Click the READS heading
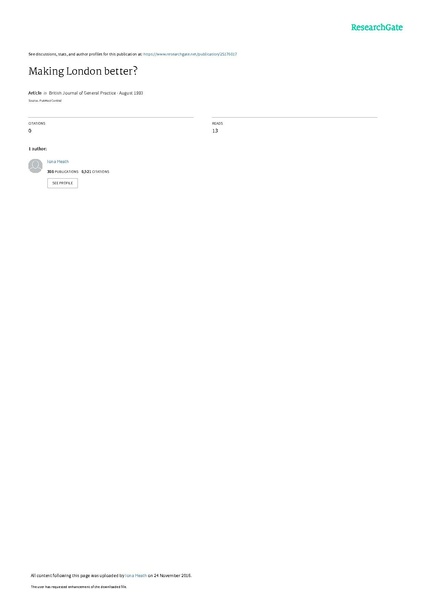Viewport: 424px width, 600px height. pyautogui.click(x=217, y=124)
